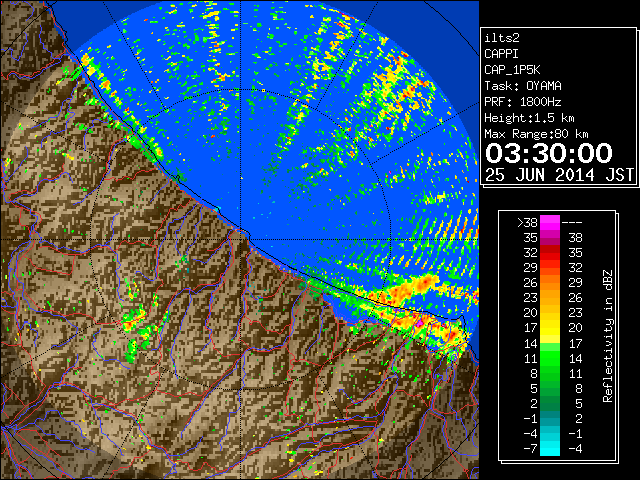This screenshot has height=480, width=640.
Task: Pick the yellow 17 dBZ color band
Action: tap(550, 328)
